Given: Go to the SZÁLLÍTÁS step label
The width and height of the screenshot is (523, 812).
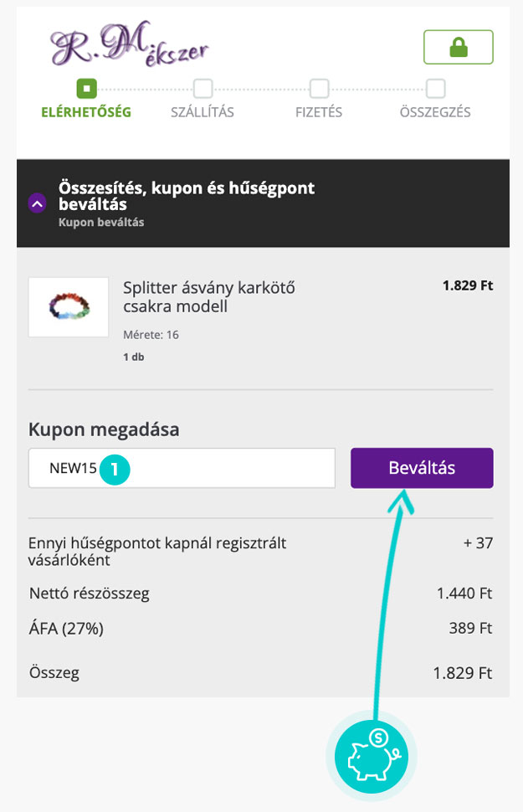Looking at the screenshot, I should [x=203, y=112].
